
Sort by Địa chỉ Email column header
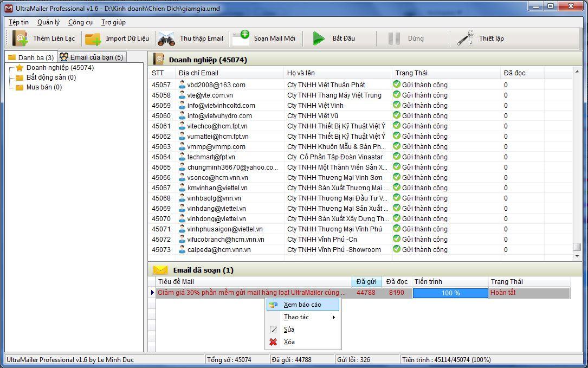click(x=198, y=73)
